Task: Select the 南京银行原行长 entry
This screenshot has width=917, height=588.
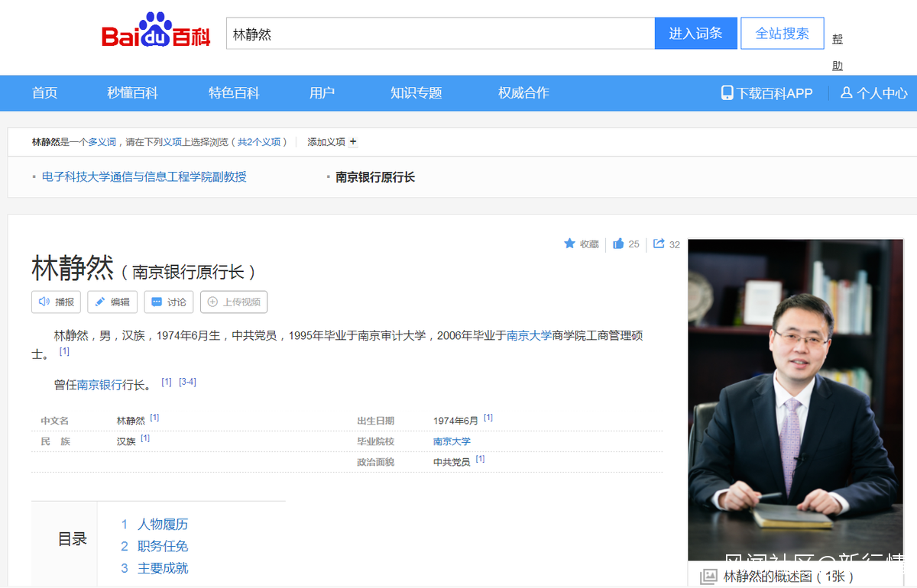Action: click(x=375, y=177)
